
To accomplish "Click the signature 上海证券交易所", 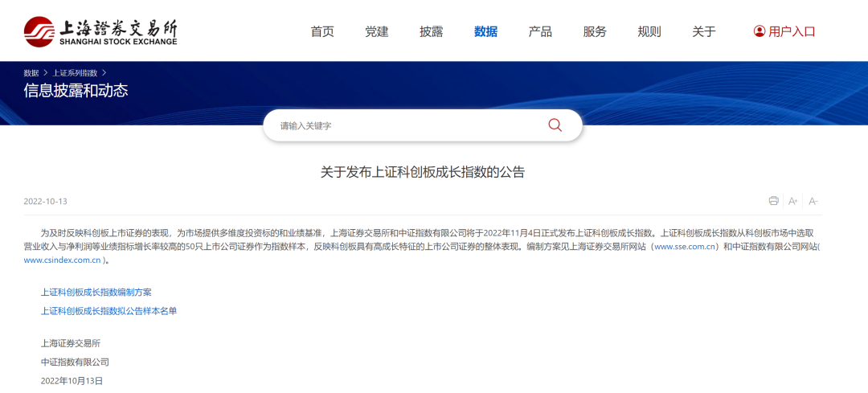I will pyautogui.click(x=71, y=343).
